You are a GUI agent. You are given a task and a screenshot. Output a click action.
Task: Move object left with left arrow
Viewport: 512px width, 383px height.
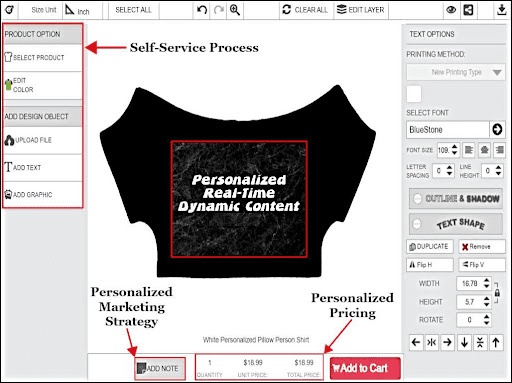point(416,342)
